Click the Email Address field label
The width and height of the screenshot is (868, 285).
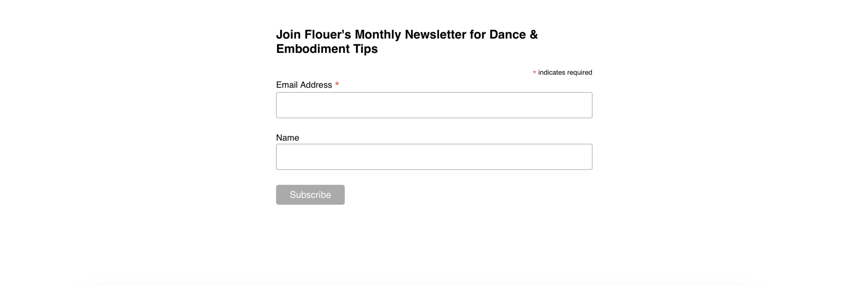point(304,85)
